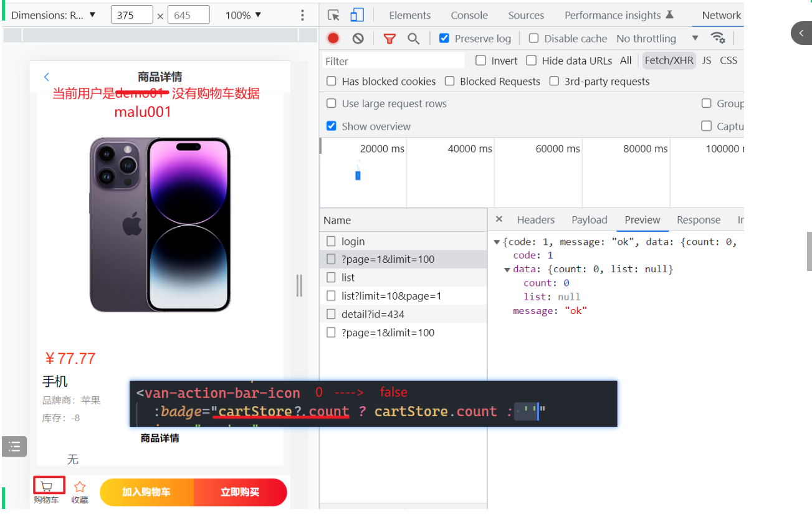812x519 pixels.
Task: Check the Invert filter option
Action: tap(480, 60)
